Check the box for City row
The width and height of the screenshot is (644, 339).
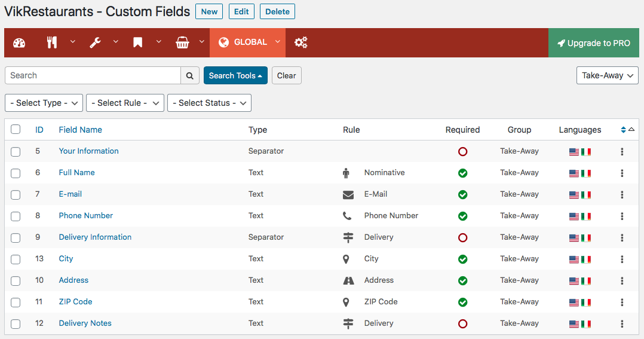pos(16,259)
